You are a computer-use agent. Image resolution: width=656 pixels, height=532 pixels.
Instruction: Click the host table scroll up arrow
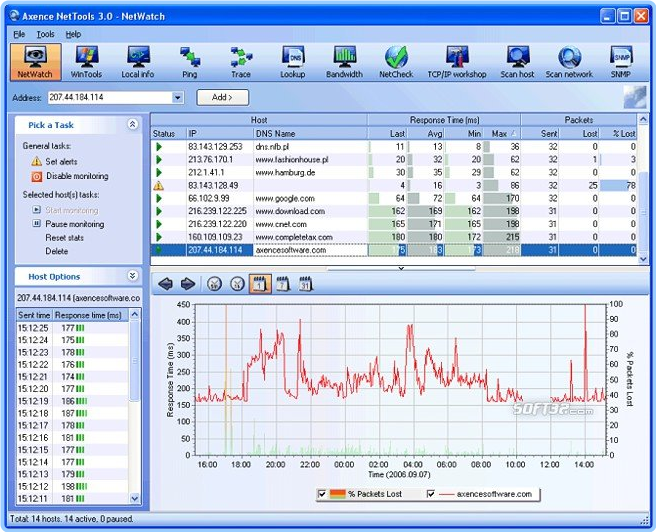(x=643, y=120)
